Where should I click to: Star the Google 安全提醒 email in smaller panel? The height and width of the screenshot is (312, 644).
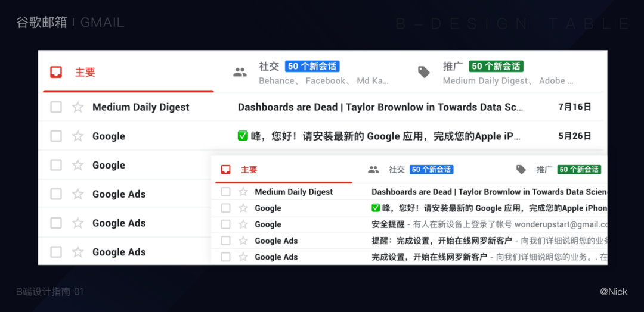click(243, 224)
